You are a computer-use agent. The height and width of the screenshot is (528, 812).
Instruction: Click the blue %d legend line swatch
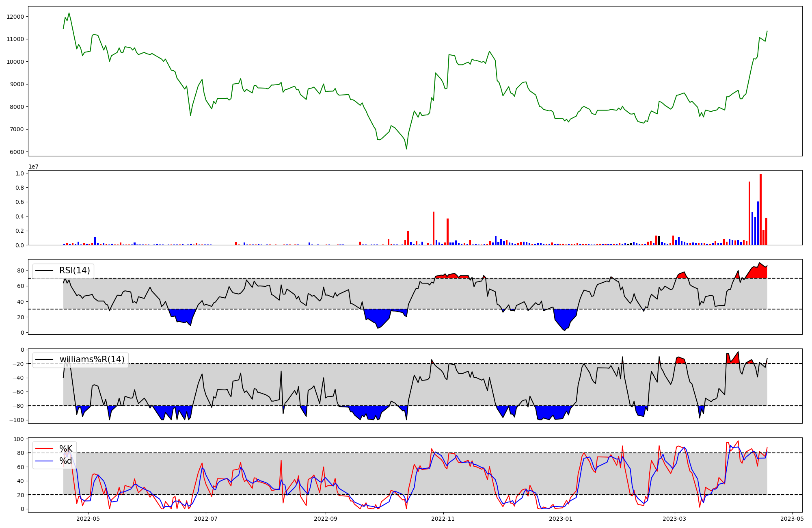pos(44,461)
